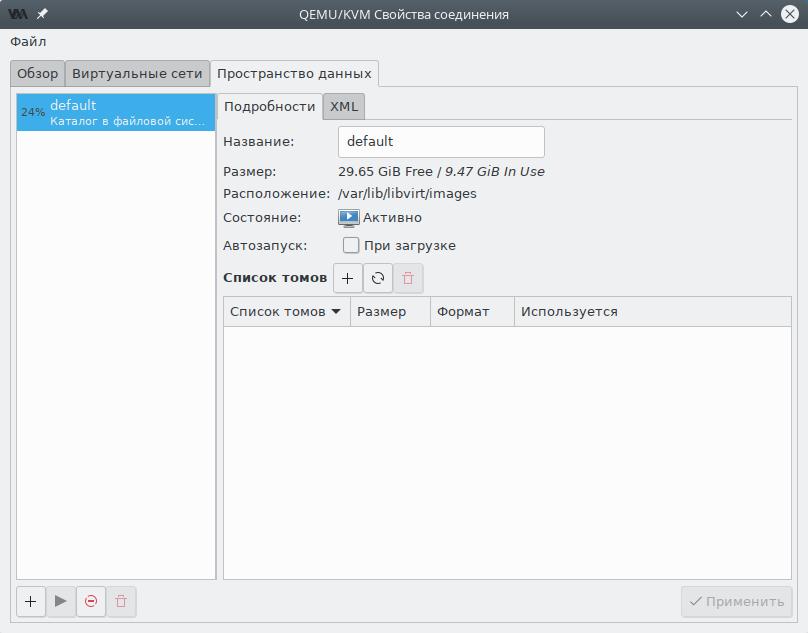Viewport: 808px width, 633px height.
Task: Open the 'Файл' menu
Action: tap(28, 42)
